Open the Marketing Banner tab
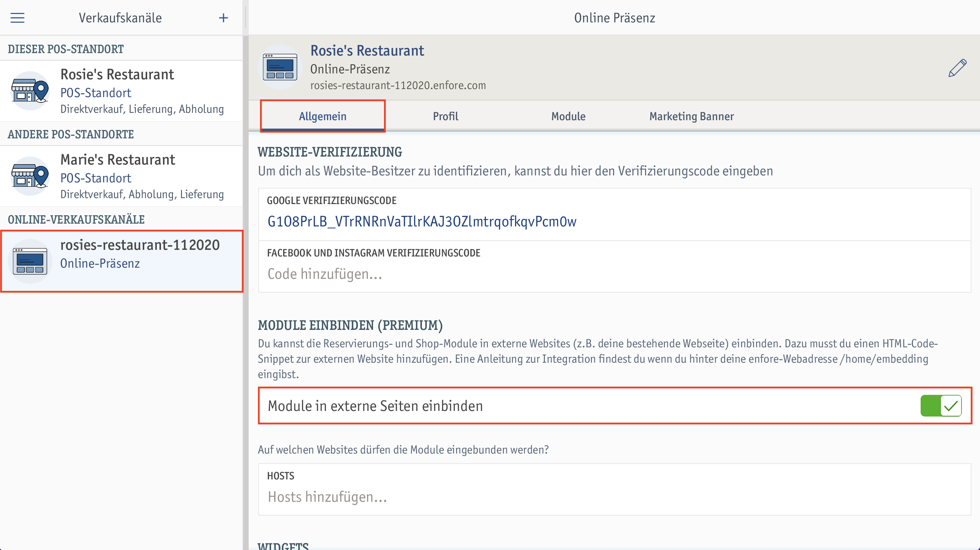Screen dimensions: 980x550 click(691, 116)
